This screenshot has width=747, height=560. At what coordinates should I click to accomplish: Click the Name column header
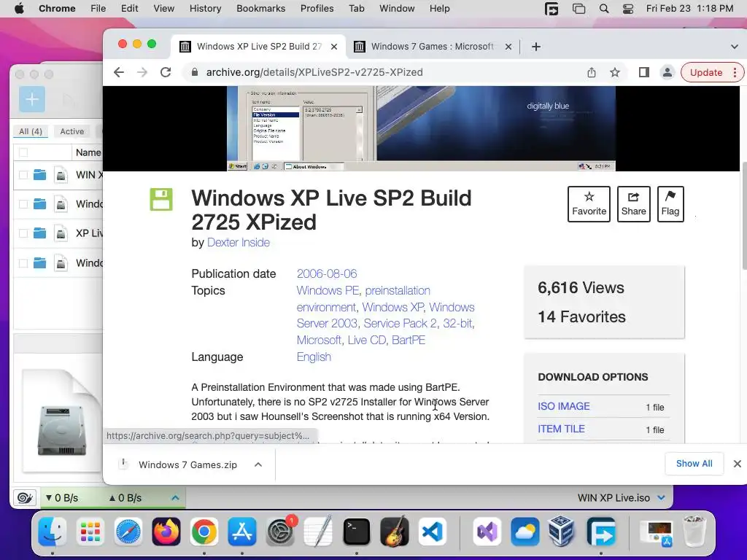pos(88,152)
